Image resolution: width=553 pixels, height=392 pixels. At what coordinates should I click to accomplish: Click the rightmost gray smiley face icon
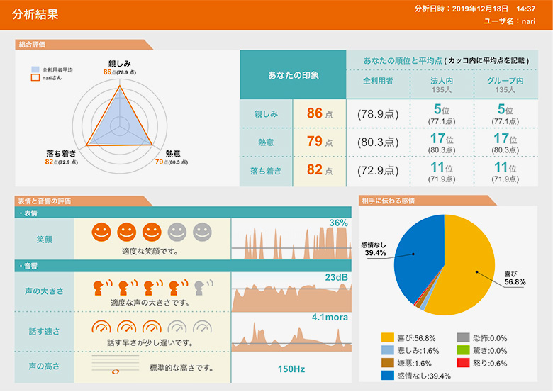(202, 232)
